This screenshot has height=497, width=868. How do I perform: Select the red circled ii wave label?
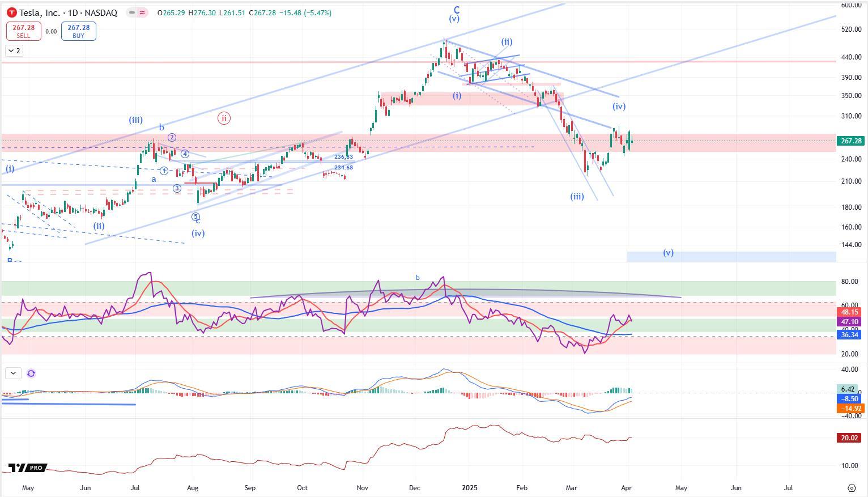[x=224, y=118]
